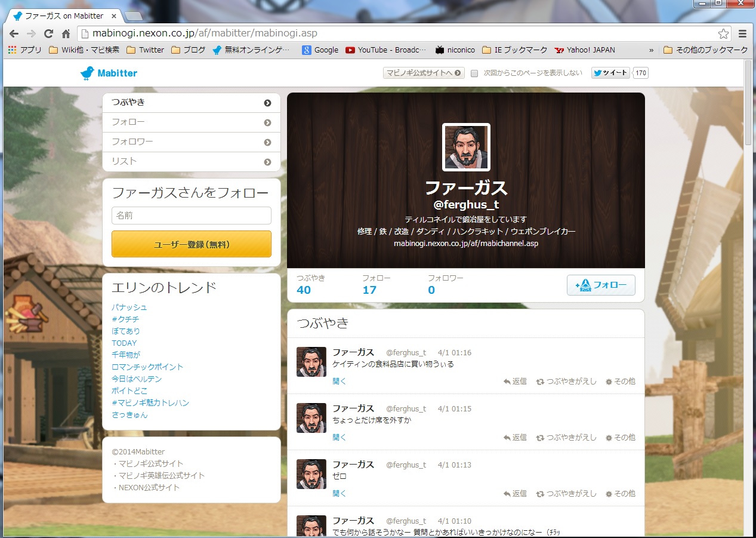This screenshot has height=538, width=756.
Task: Open the #クチチ trend link
Action: tap(125, 319)
